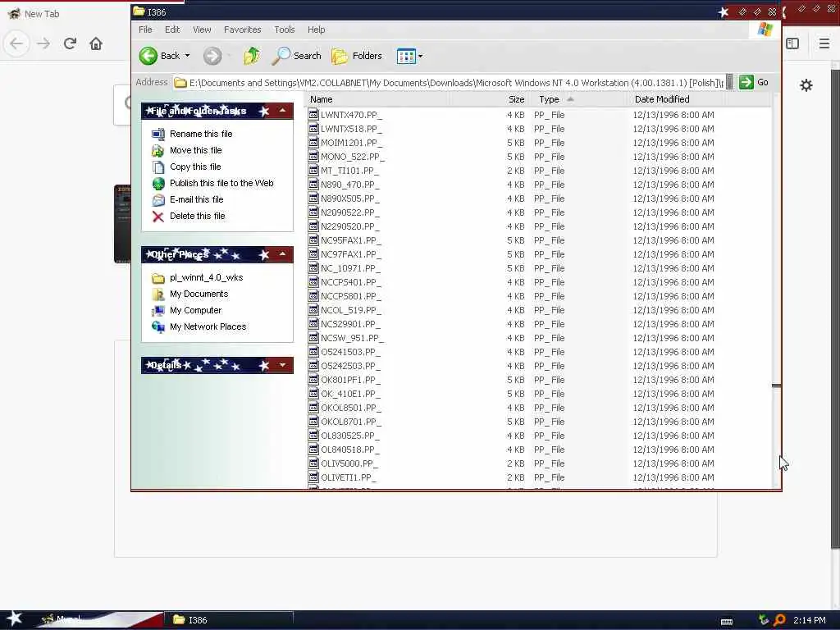The width and height of the screenshot is (840, 630).
Task: Click file icon of OLIVETI1.PP_
Action: coord(314,477)
